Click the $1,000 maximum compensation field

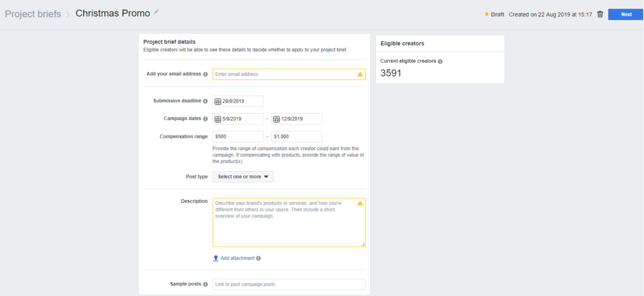(297, 137)
